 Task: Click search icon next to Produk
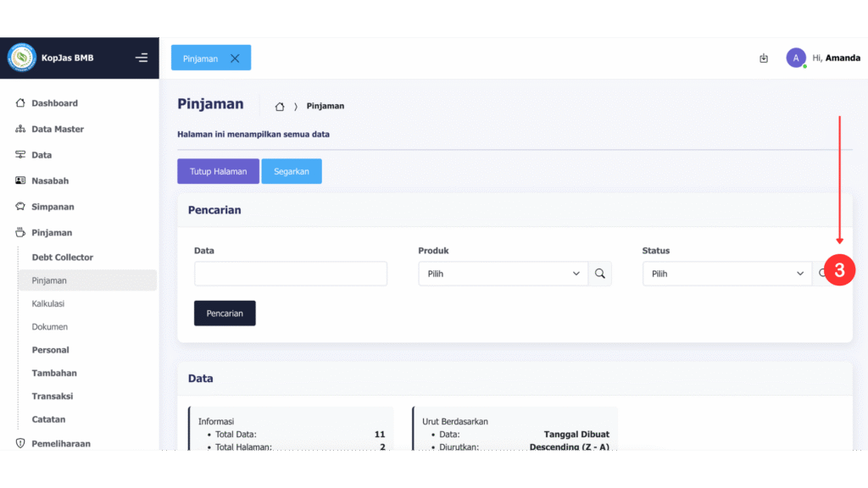[x=600, y=274]
